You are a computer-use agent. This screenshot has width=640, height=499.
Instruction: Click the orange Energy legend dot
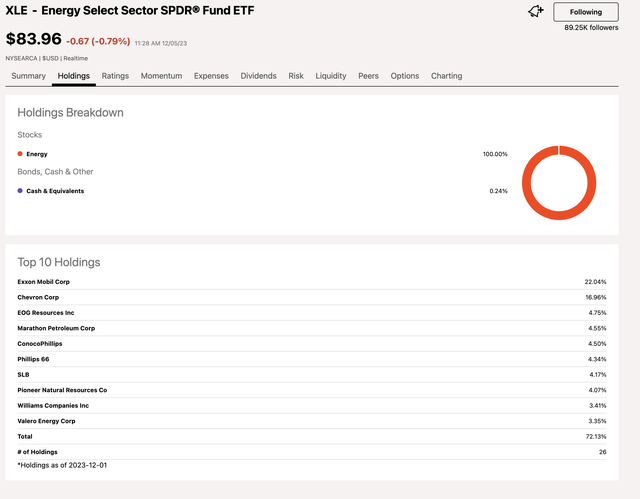[x=20, y=154]
